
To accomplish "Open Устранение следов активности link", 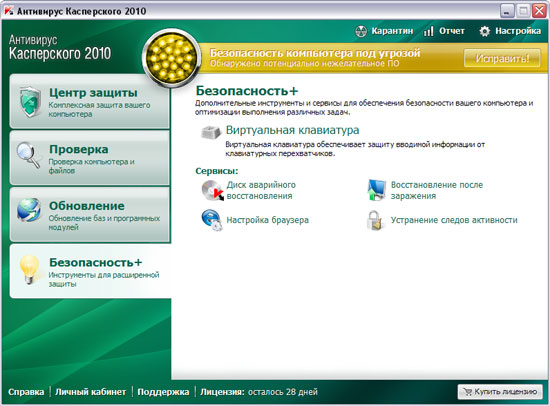I will click(x=454, y=220).
